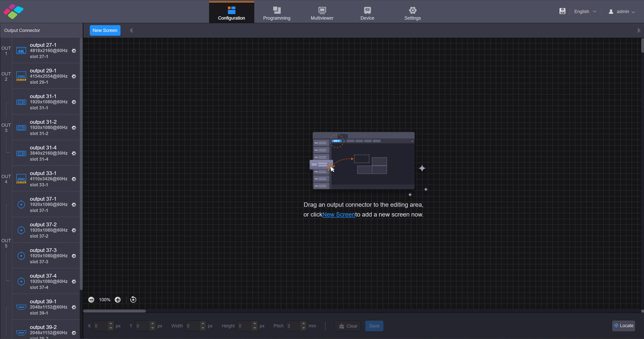Click the New Screen button

click(x=105, y=30)
